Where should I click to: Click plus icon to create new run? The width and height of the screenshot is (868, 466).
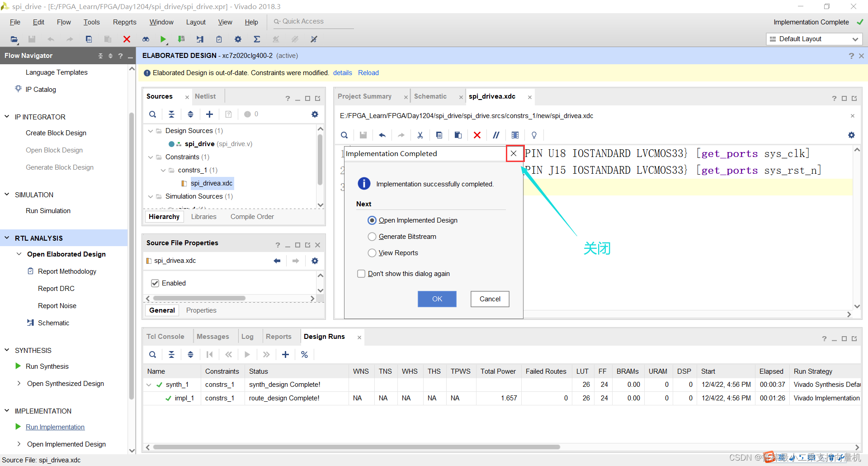point(285,354)
